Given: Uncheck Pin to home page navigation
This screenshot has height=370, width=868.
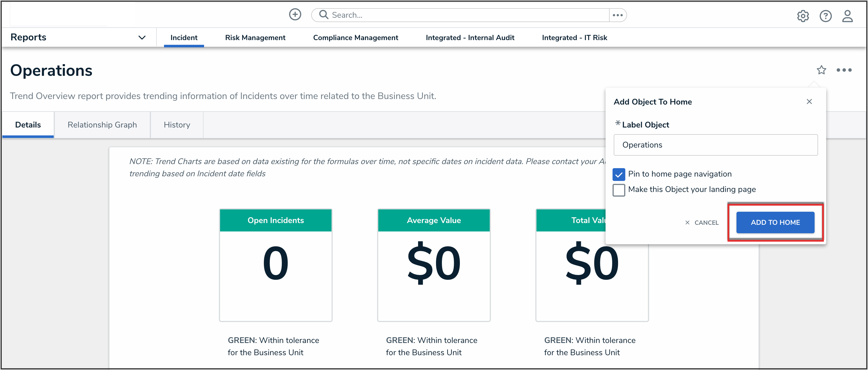Looking at the screenshot, I should pos(619,174).
